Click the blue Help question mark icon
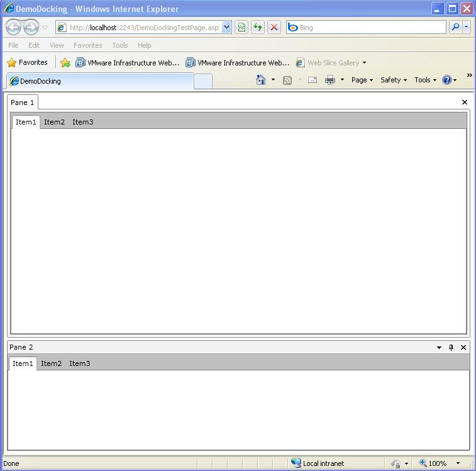This screenshot has width=476, height=471. (x=447, y=80)
